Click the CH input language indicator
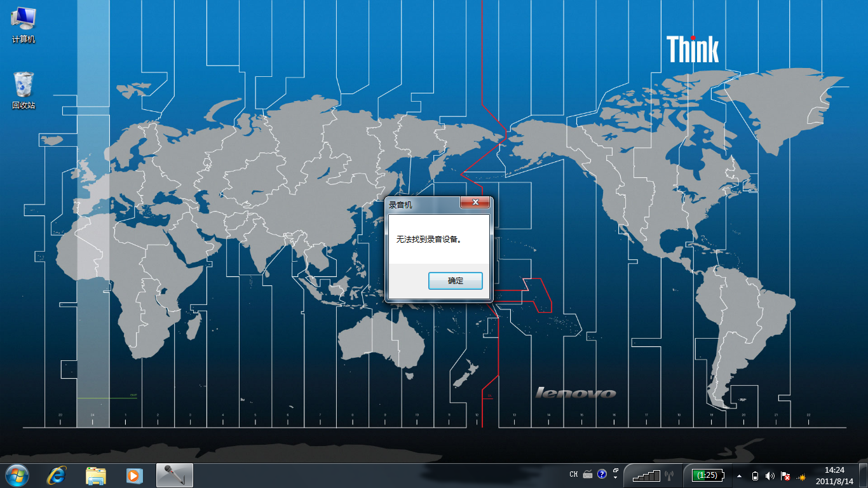 [x=574, y=475]
